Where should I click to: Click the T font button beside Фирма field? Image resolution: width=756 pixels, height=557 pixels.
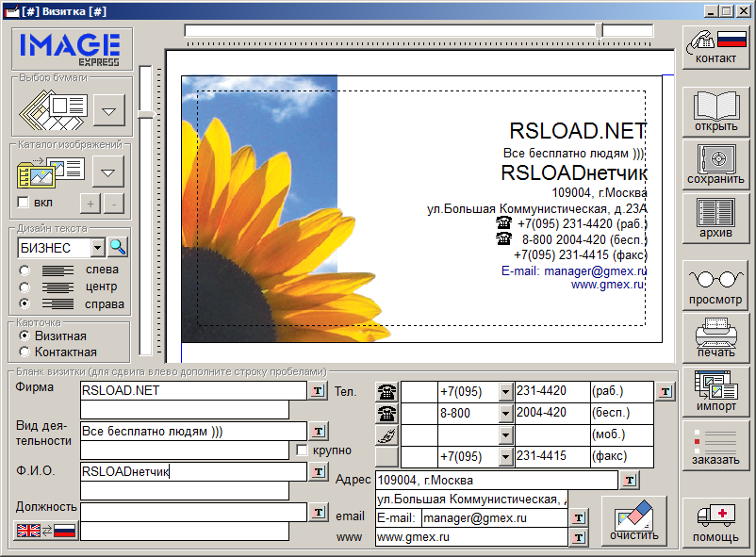tap(318, 390)
